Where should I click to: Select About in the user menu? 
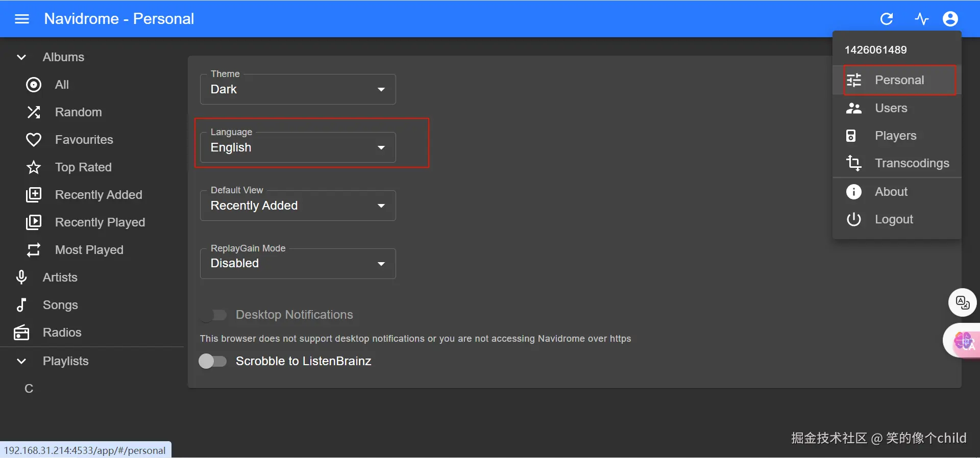click(897, 192)
